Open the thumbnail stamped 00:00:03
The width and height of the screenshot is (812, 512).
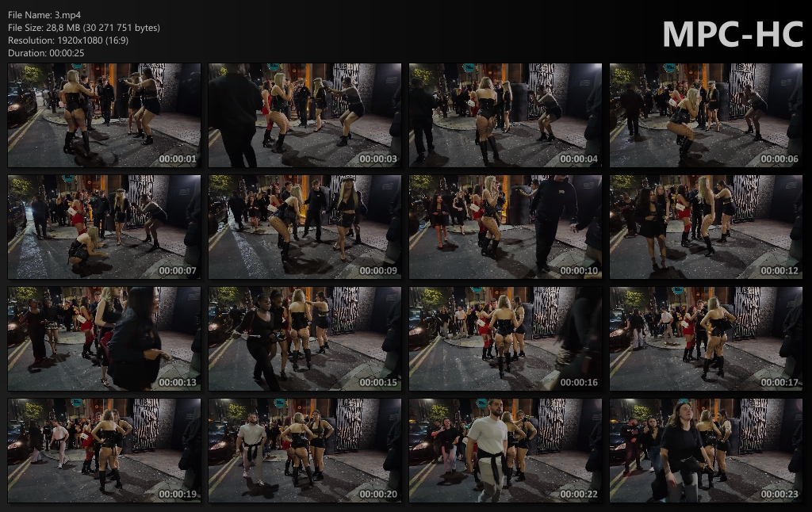(304, 116)
